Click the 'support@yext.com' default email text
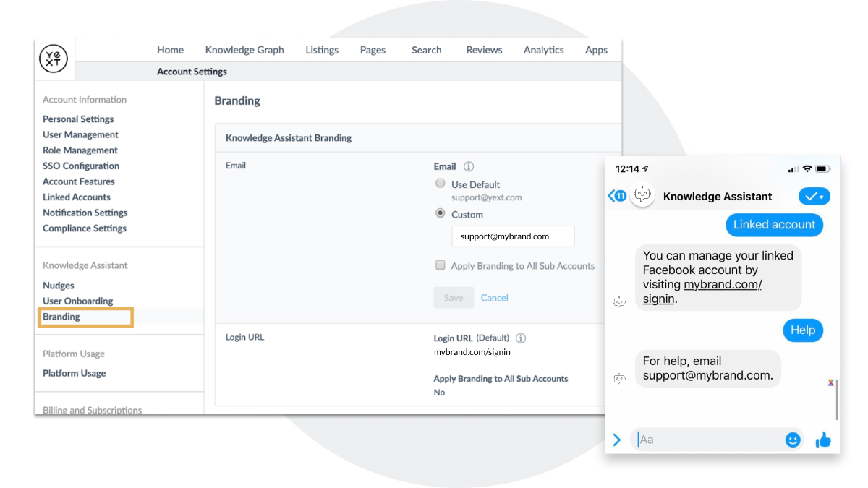The width and height of the screenshot is (868, 488). pos(487,197)
